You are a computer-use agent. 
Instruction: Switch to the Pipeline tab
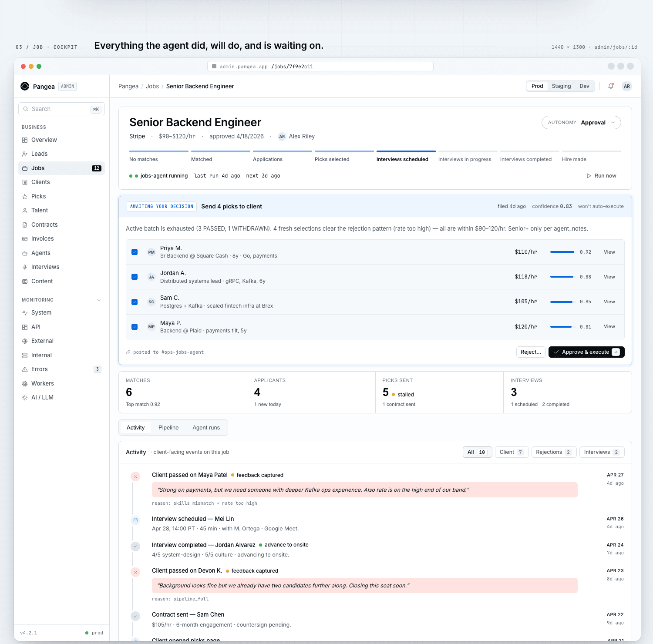168,428
